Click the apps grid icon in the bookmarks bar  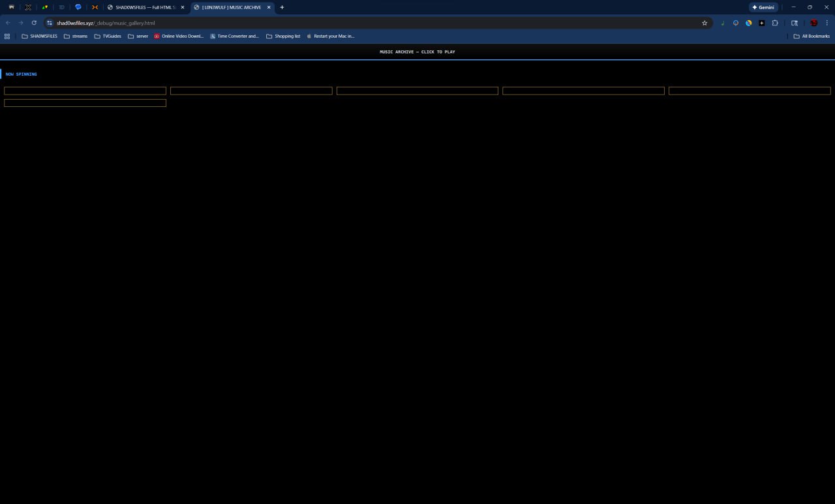pos(7,37)
